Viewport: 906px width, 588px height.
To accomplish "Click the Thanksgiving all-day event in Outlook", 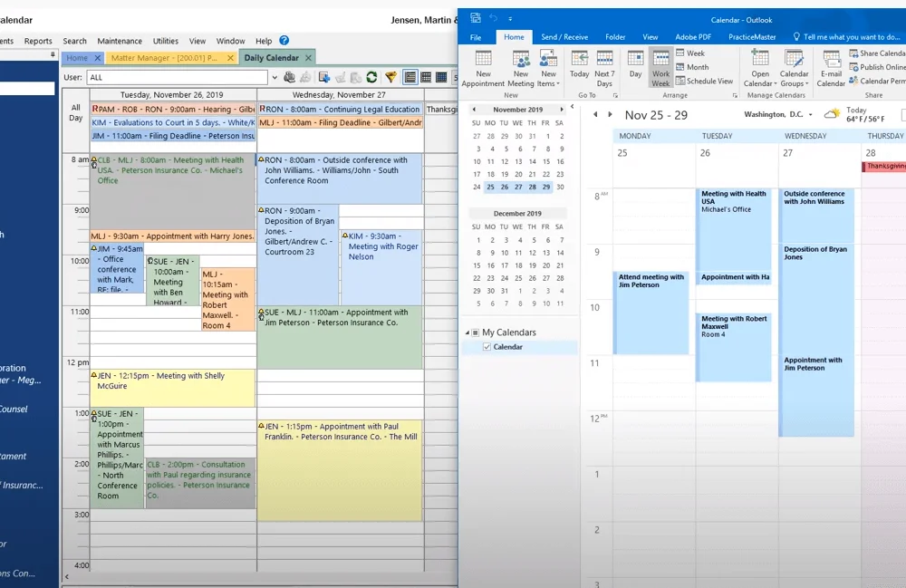I will [x=884, y=167].
